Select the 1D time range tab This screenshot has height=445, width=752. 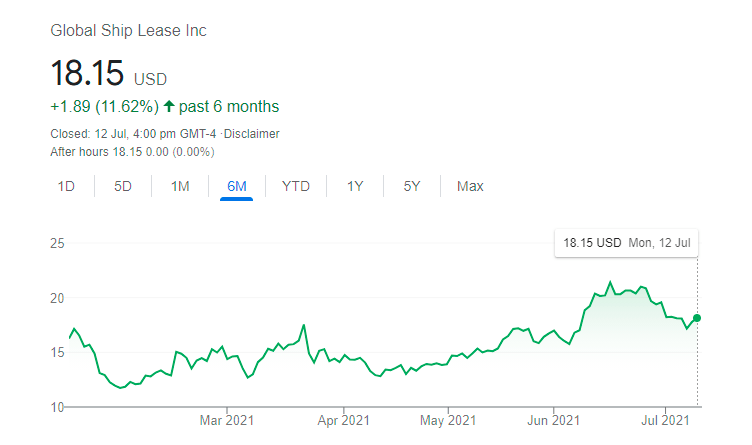(66, 186)
